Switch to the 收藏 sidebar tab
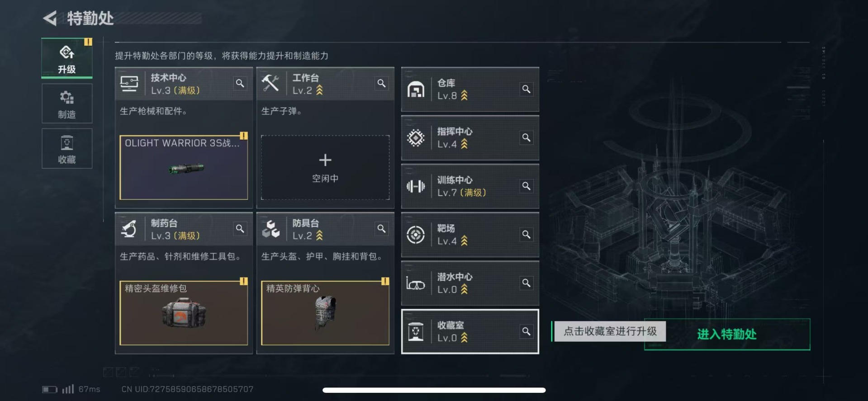868x401 pixels. (x=67, y=148)
